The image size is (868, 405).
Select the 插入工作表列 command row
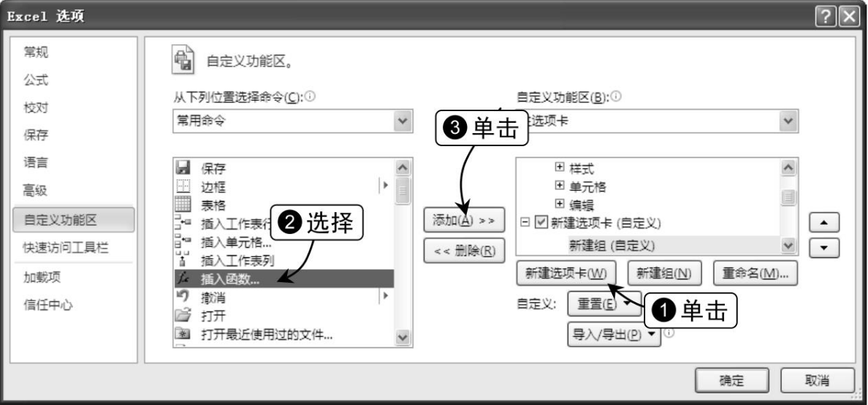pyautogui.click(x=284, y=260)
